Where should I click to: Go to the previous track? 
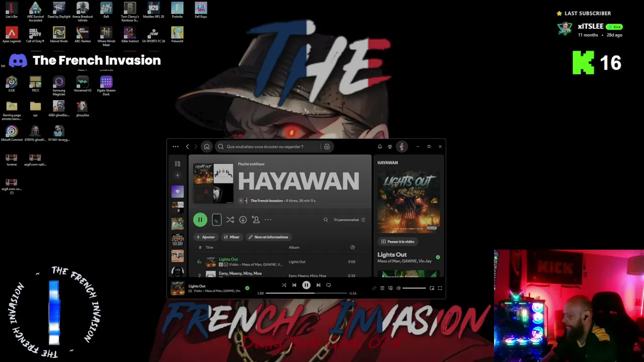coord(294,285)
